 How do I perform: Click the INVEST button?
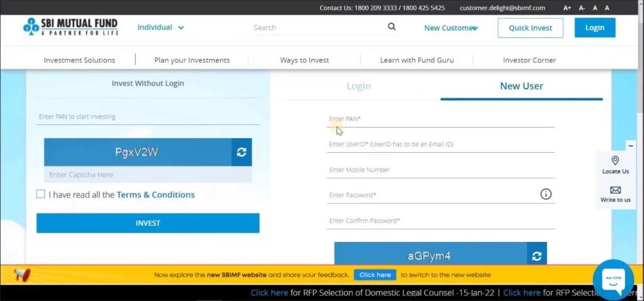148,223
